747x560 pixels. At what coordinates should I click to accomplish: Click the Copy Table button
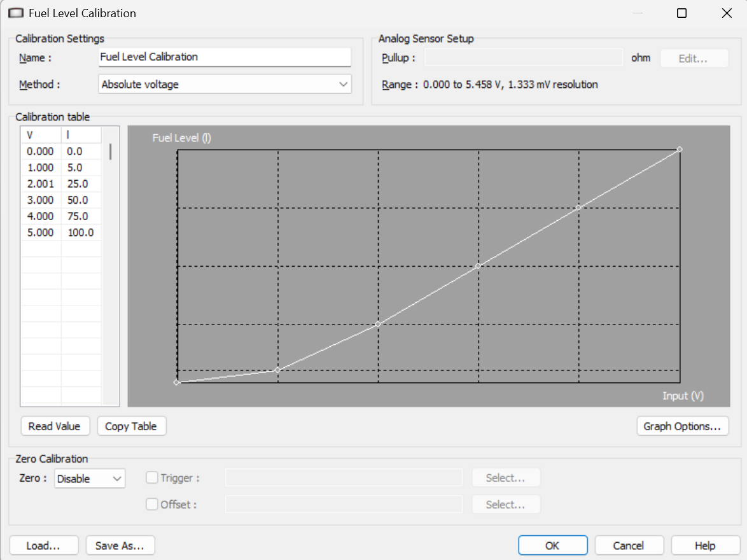point(131,426)
